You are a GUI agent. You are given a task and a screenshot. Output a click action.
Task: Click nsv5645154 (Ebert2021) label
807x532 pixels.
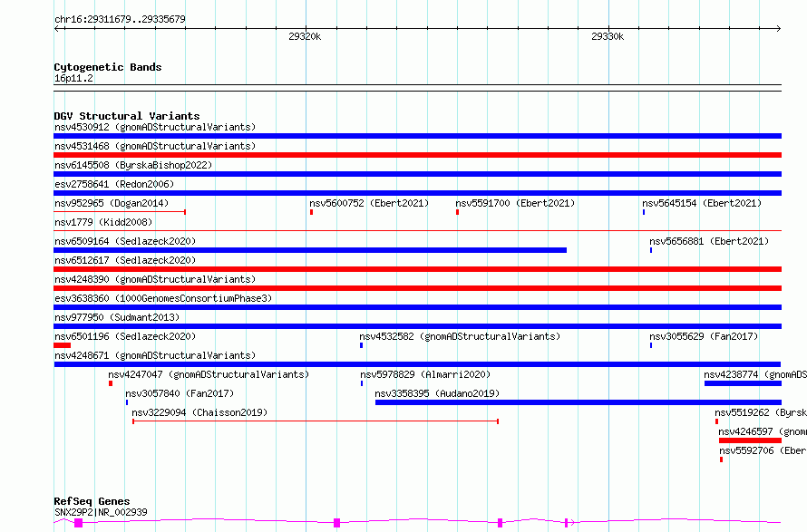(702, 203)
